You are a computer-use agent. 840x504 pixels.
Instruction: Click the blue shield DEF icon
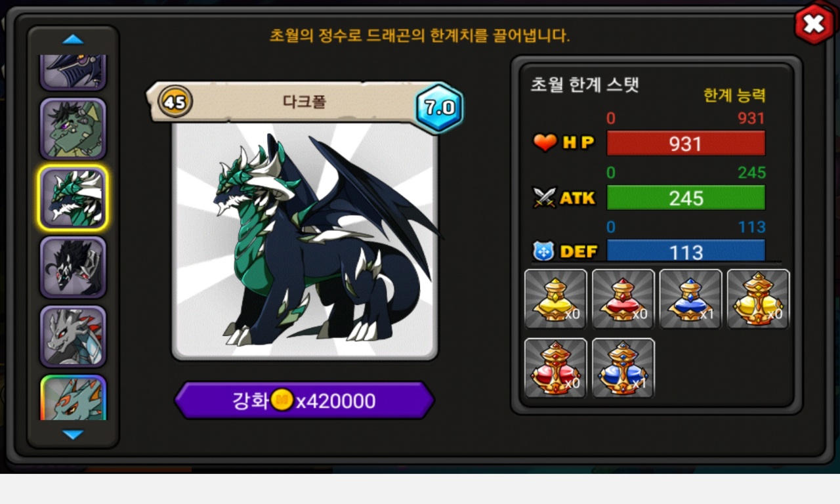coord(543,251)
